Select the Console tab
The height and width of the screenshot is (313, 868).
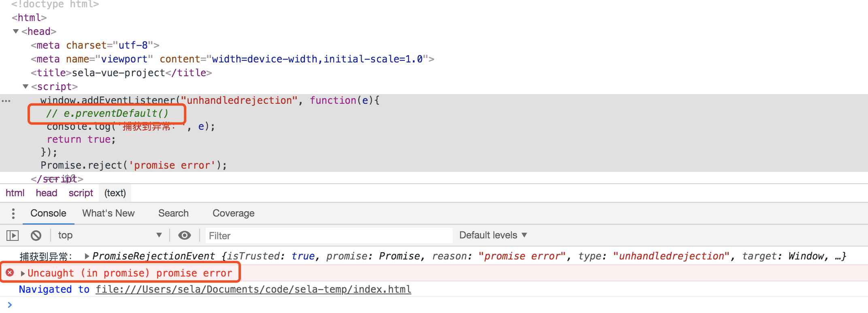48,213
